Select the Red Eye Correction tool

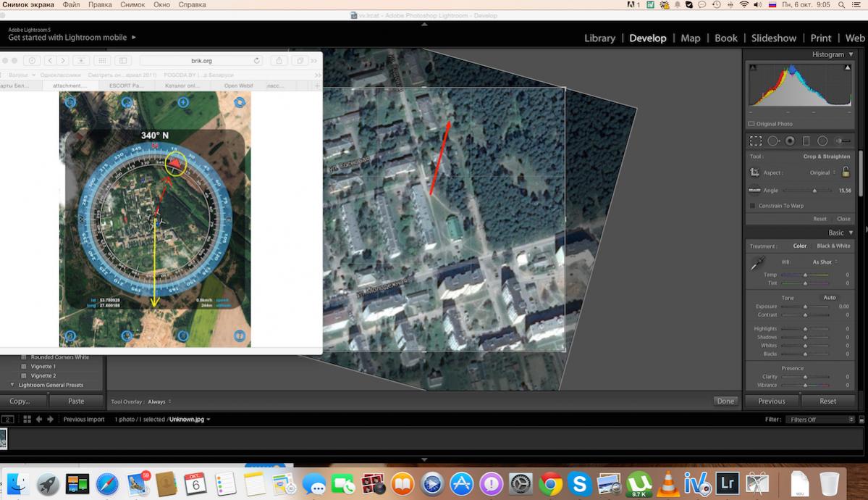coord(790,141)
